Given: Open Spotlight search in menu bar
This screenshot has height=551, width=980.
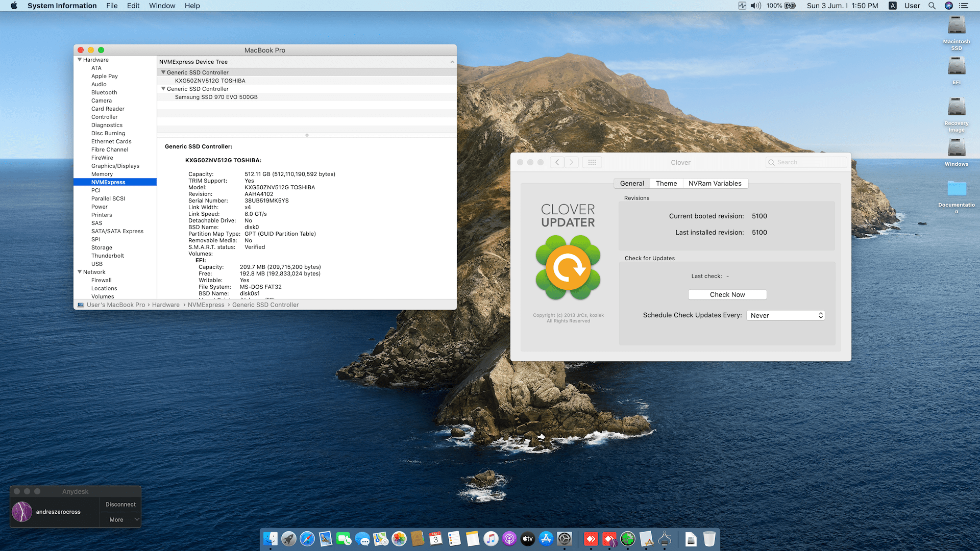Looking at the screenshot, I should coord(932,6).
